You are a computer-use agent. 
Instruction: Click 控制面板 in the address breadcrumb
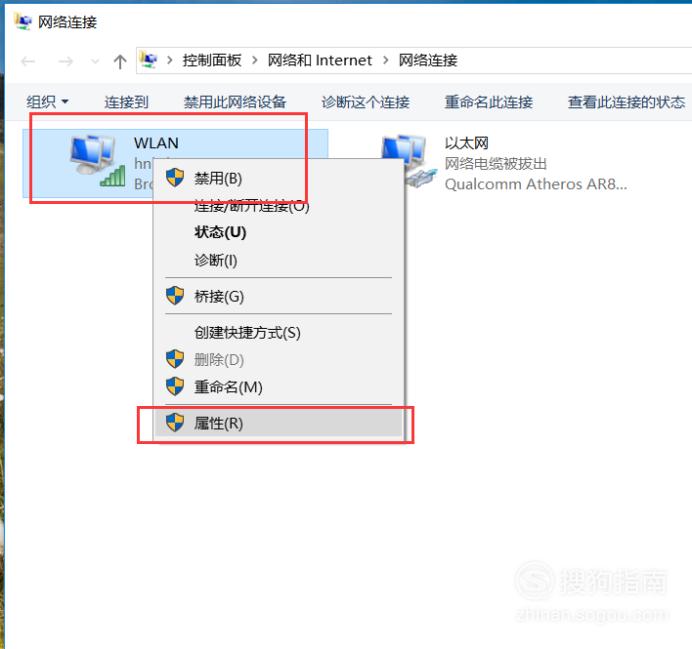pyautogui.click(x=212, y=60)
